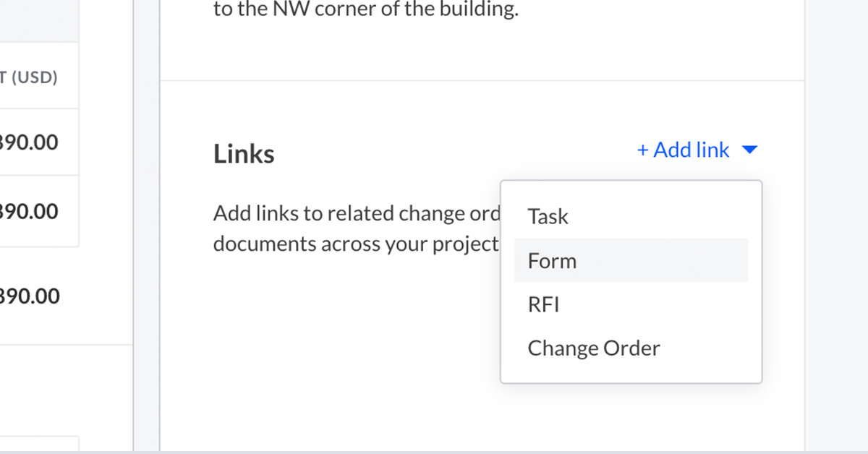The image size is (868, 454).
Task: Select the middle 390.00 amount cell
Action: coord(30,212)
